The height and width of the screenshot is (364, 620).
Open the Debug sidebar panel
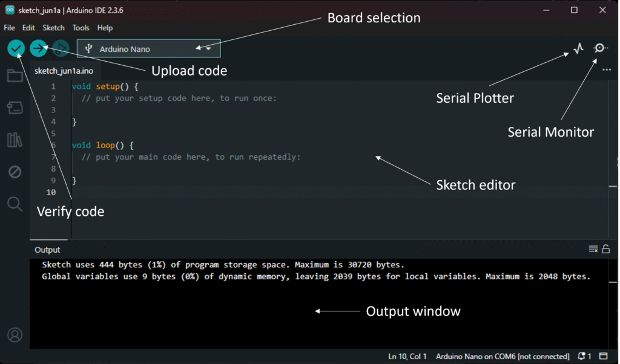[15, 172]
